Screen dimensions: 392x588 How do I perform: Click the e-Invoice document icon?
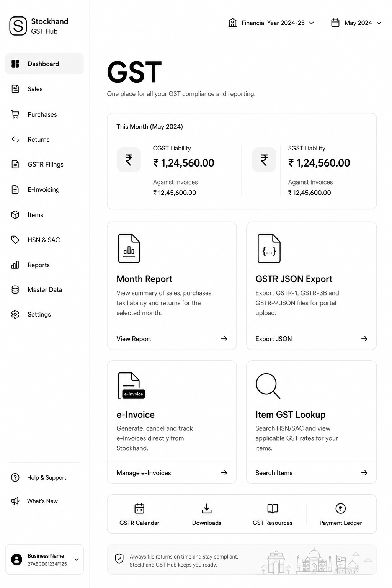(131, 385)
